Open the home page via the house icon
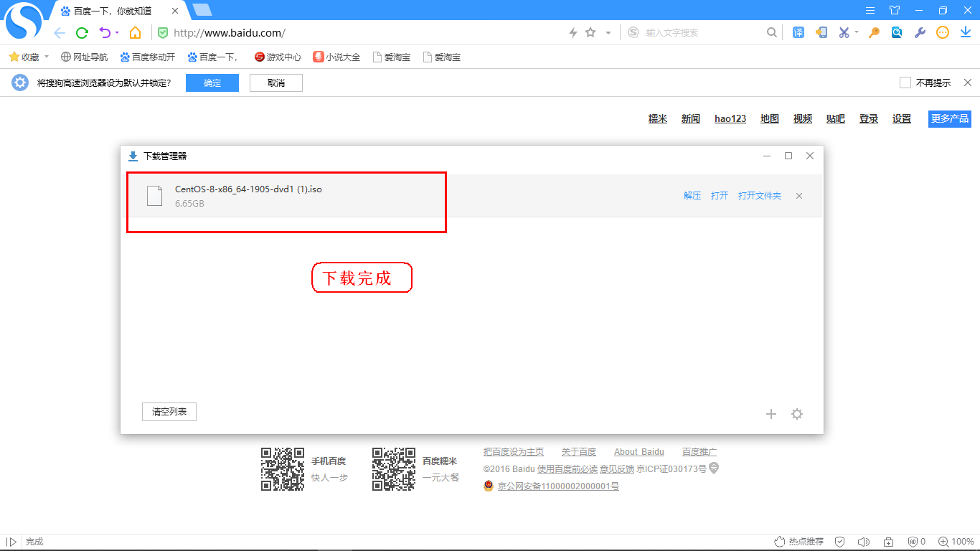The height and width of the screenshot is (551, 980). click(x=135, y=32)
